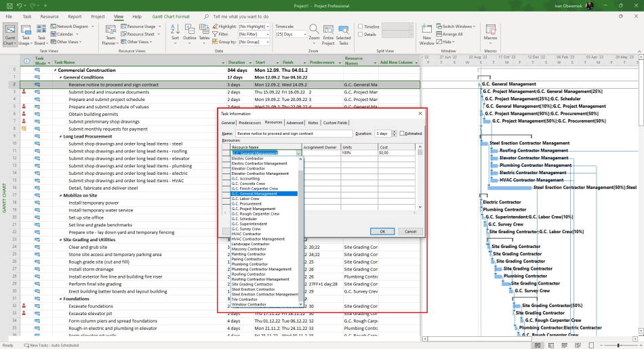Click Switch Windows button
644x349 pixels.
tap(456, 26)
